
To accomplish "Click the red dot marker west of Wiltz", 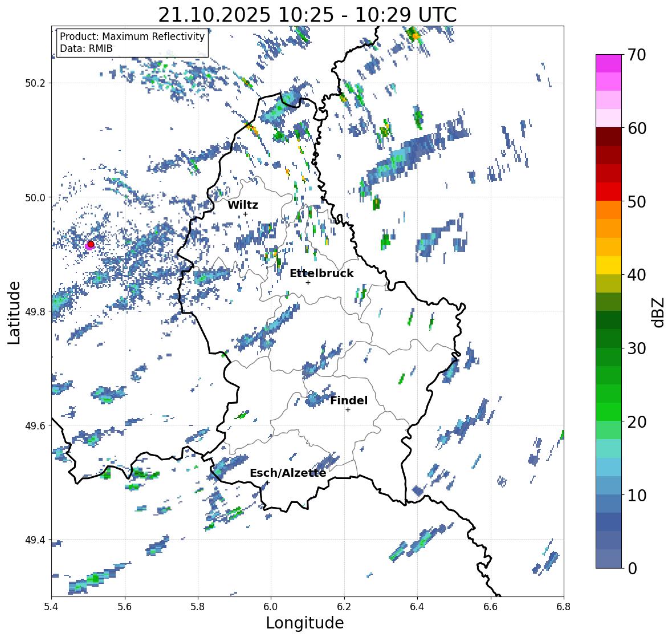I will pos(91,244).
